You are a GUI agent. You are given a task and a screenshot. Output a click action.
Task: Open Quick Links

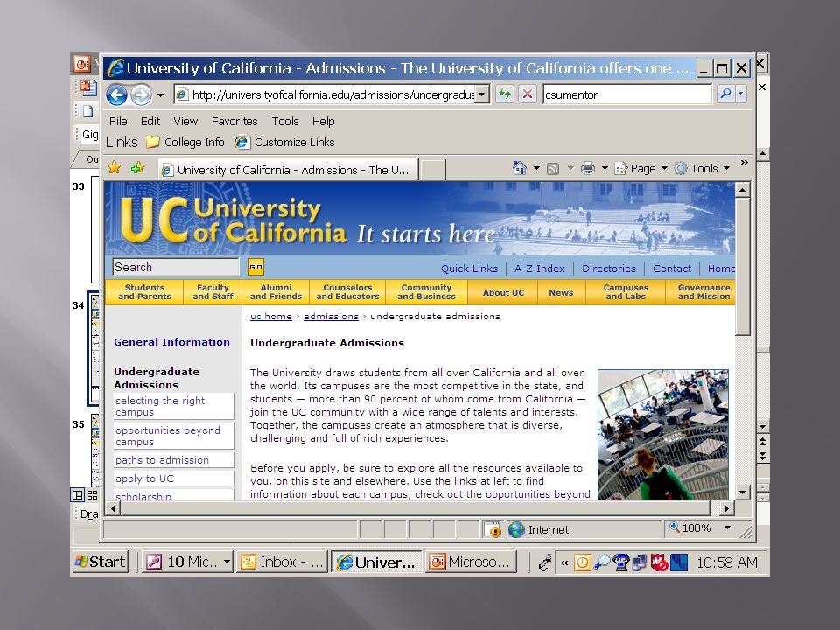pos(469,269)
